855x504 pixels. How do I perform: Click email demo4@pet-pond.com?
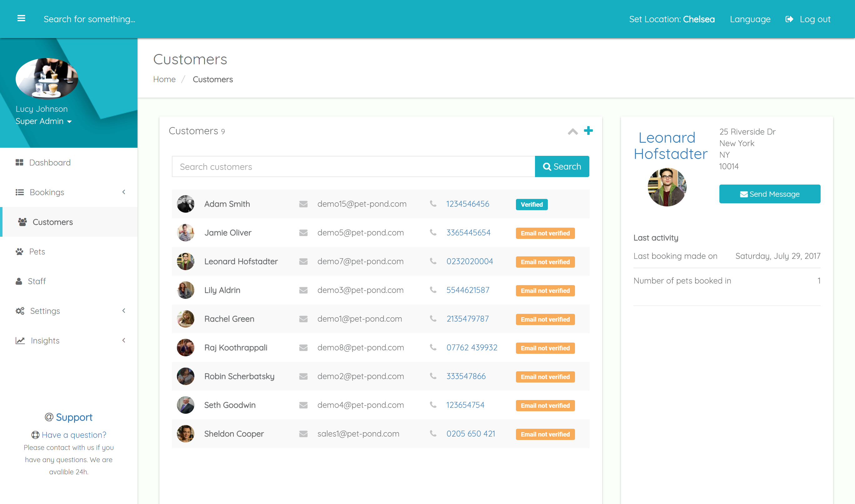(361, 405)
